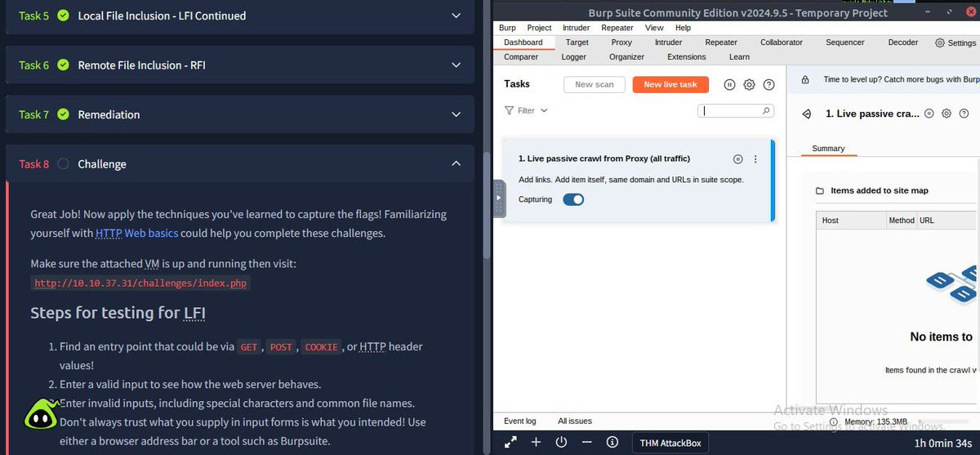Open the Project menu

(539, 28)
